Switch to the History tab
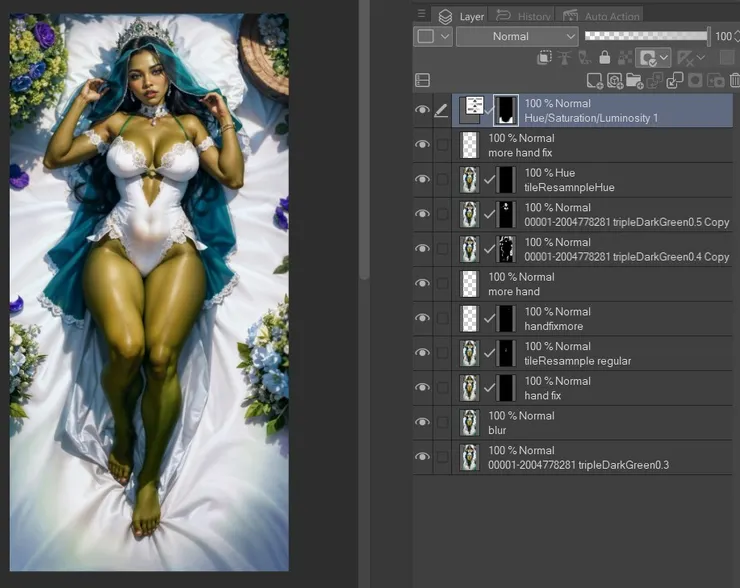The width and height of the screenshot is (740, 588). 522,16
